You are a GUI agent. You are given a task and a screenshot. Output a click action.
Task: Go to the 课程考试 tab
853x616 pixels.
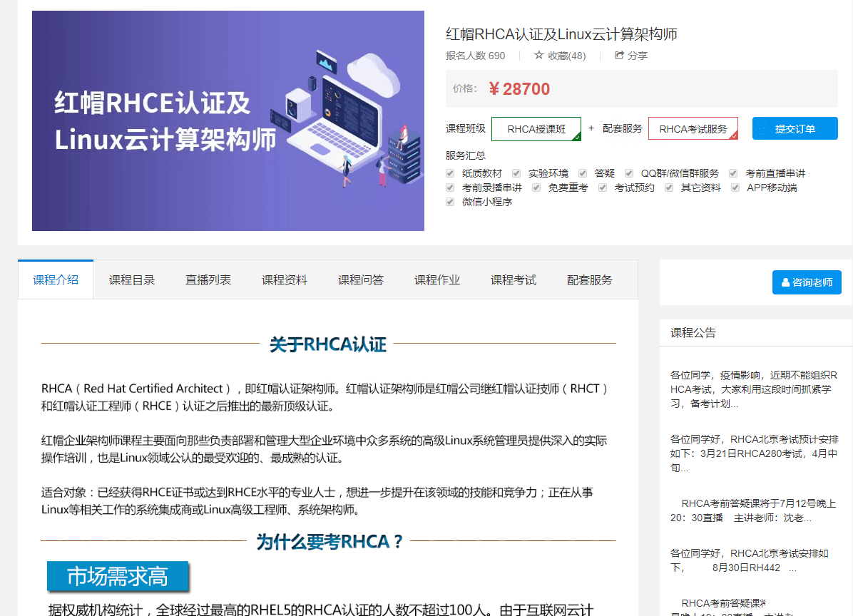[x=514, y=280]
